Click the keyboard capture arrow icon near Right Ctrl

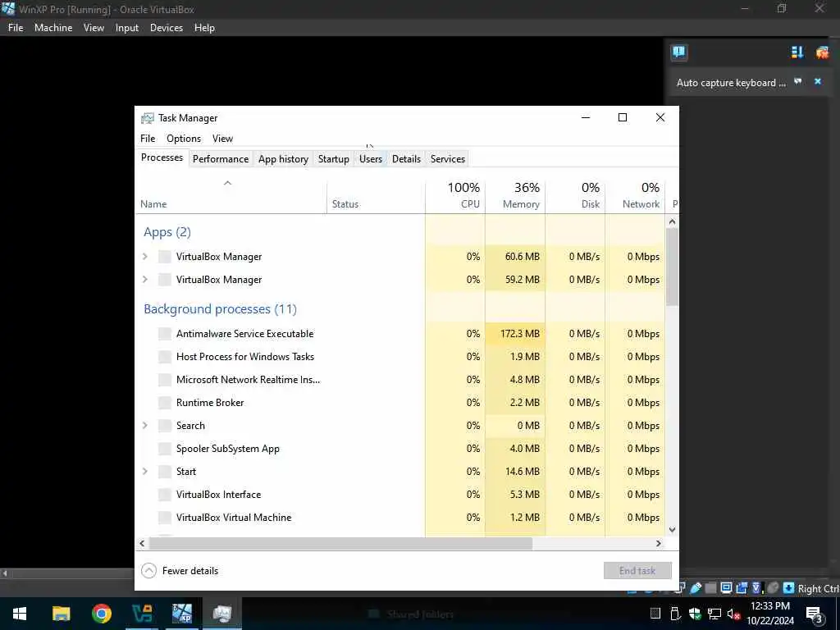tap(788, 587)
